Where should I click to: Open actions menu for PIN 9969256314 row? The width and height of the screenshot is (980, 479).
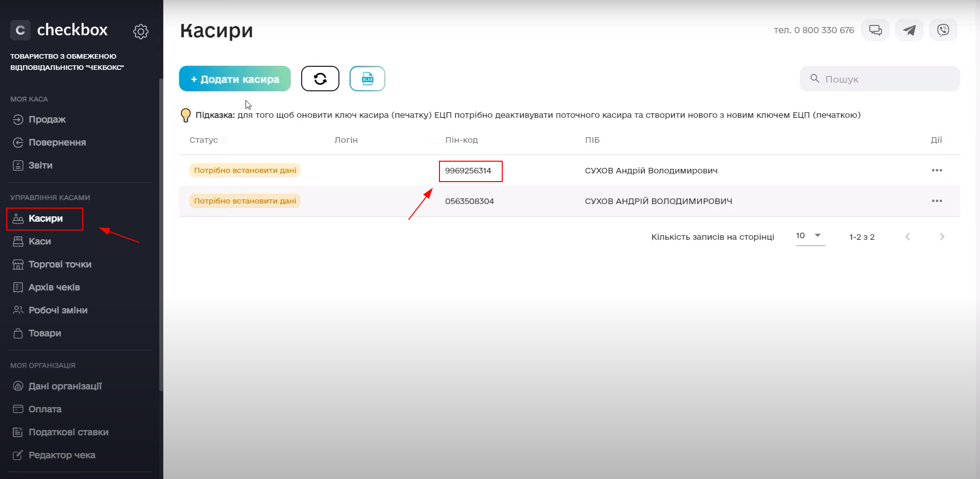(x=937, y=170)
